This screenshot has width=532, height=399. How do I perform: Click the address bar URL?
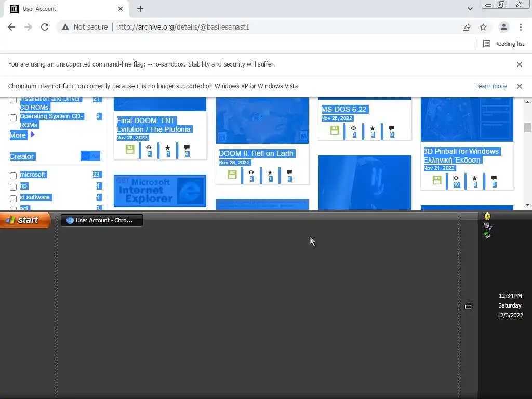point(183,27)
